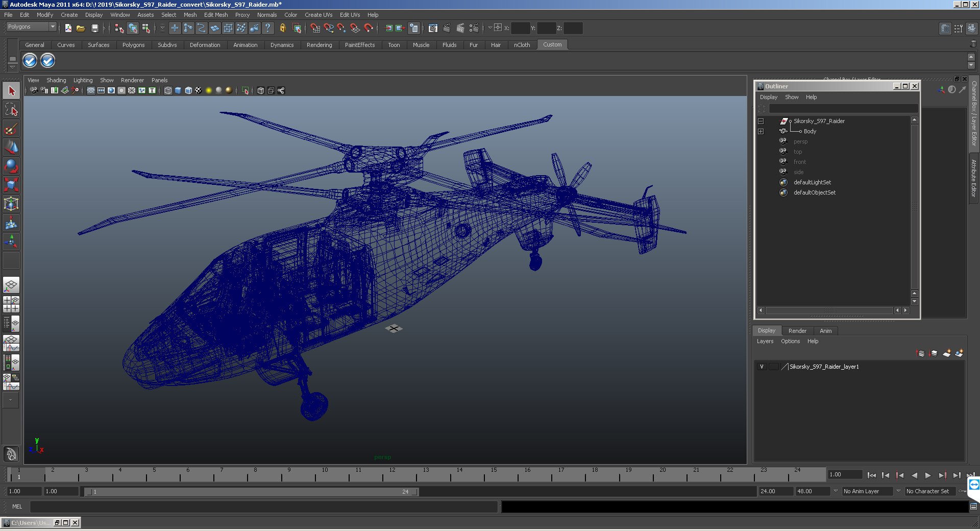Click the first Custom shelf checkmark button

point(30,61)
